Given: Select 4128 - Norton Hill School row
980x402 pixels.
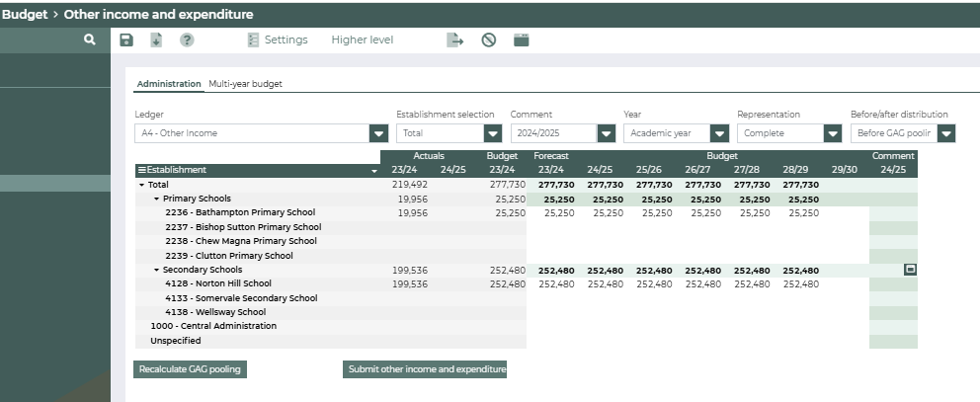Looking at the screenshot, I should pos(218,283).
